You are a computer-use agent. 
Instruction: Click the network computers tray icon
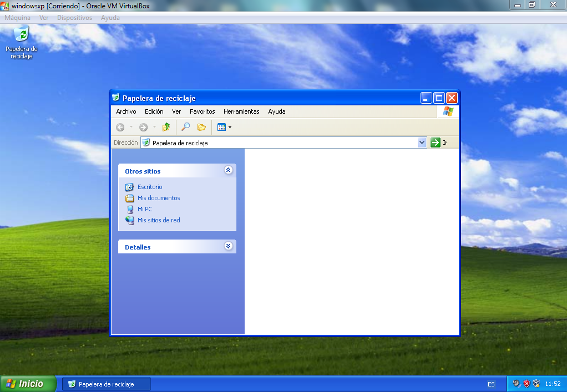[536, 384]
